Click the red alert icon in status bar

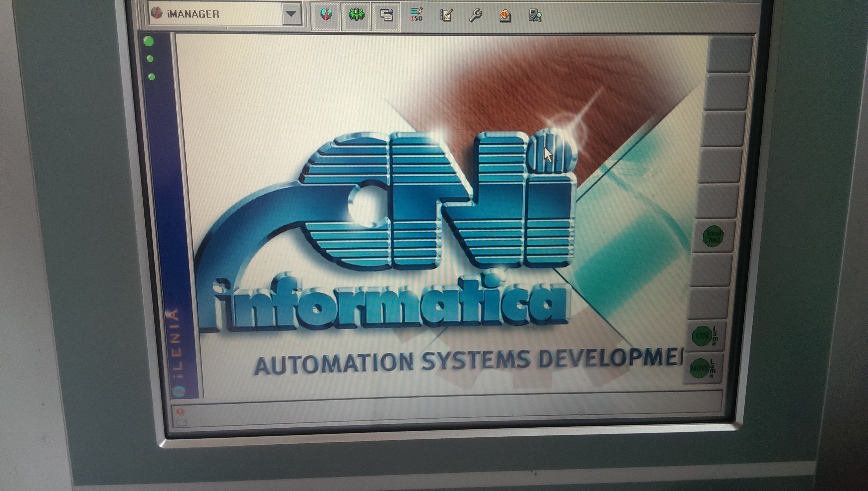pyautogui.click(x=180, y=411)
